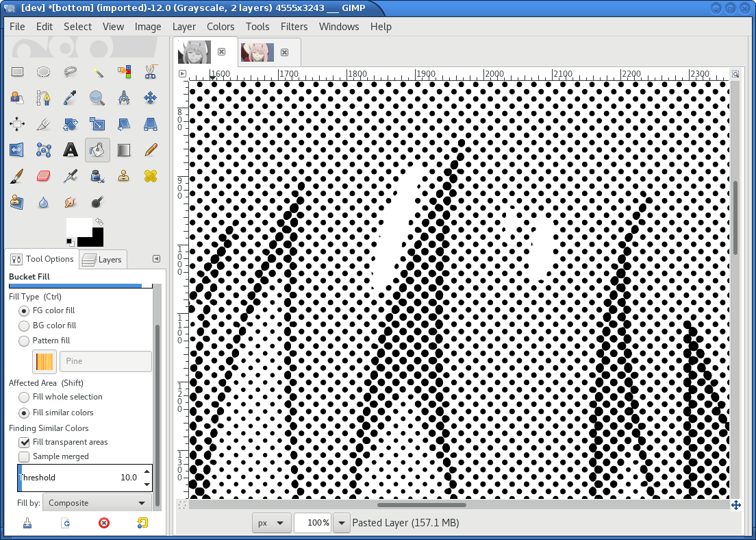Open the px unit dropdown

pos(271,523)
